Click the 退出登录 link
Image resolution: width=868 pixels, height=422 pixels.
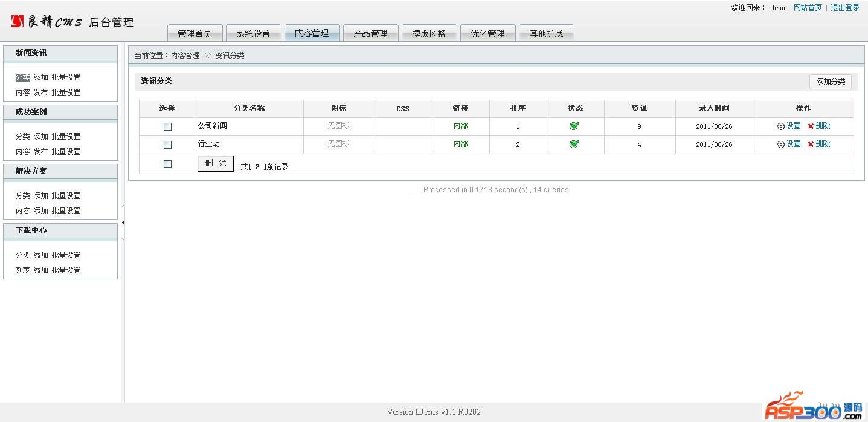(845, 8)
